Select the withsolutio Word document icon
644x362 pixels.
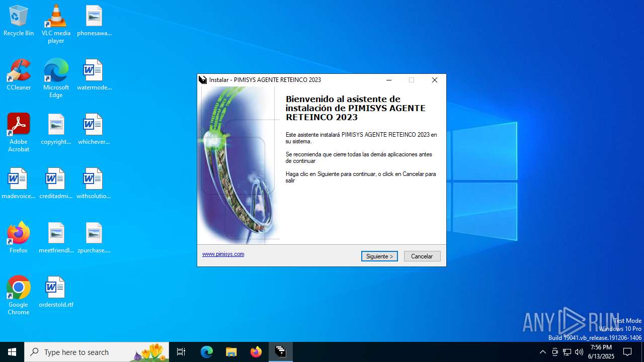94,184
